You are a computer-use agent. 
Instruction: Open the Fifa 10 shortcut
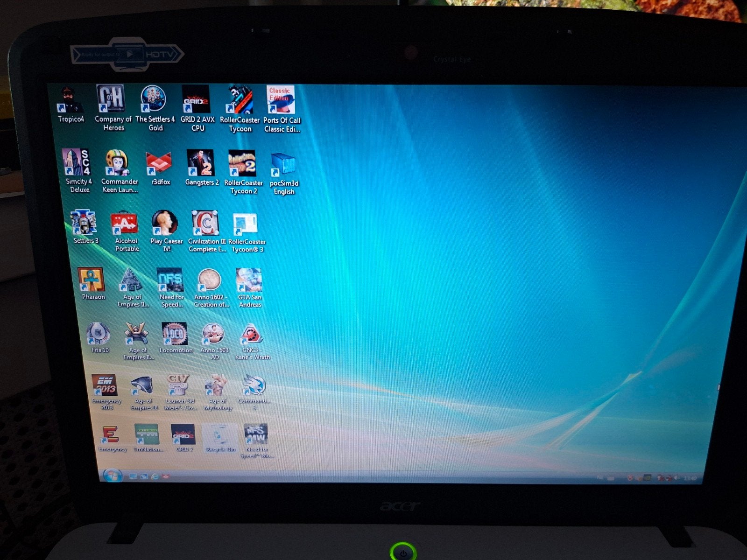point(99,337)
